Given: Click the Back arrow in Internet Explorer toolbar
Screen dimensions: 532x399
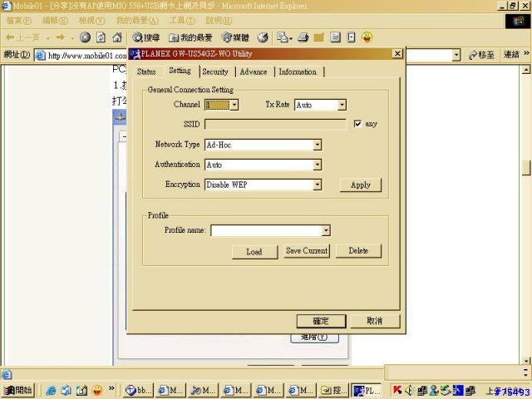Looking at the screenshot, I should tap(22, 37).
